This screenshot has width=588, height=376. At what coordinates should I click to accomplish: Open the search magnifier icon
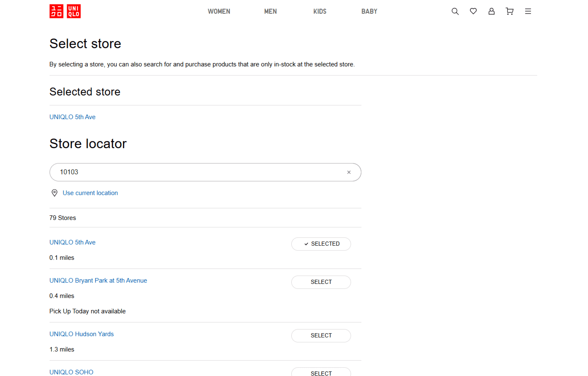(455, 11)
